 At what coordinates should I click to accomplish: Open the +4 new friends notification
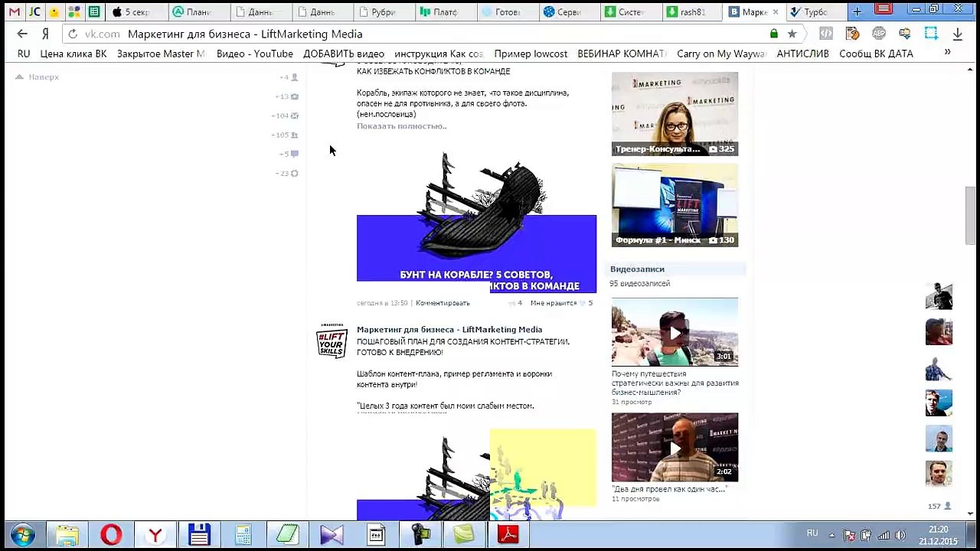point(289,77)
